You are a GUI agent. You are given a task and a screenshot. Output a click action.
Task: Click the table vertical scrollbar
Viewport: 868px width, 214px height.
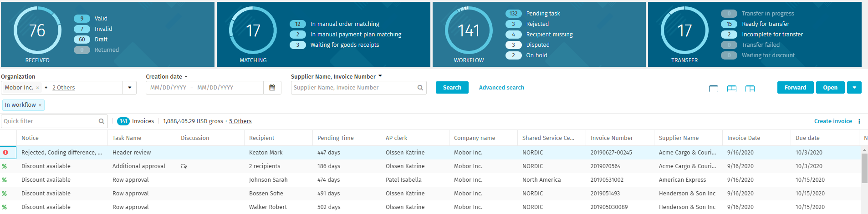coord(864,168)
